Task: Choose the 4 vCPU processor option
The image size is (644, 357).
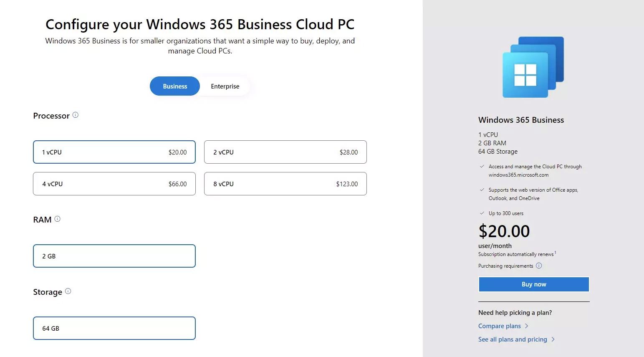Action: tap(114, 184)
